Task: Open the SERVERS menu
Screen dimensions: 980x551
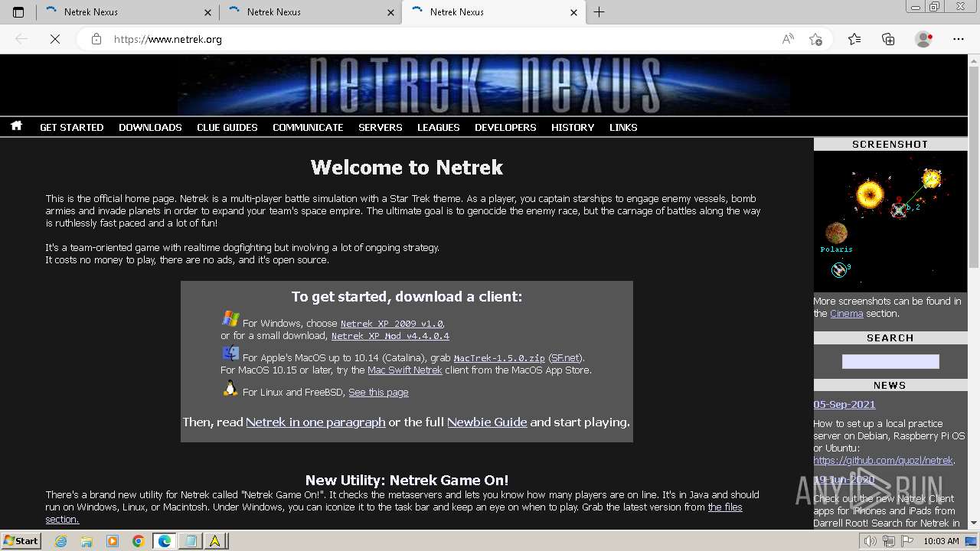Action: (x=381, y=127)
